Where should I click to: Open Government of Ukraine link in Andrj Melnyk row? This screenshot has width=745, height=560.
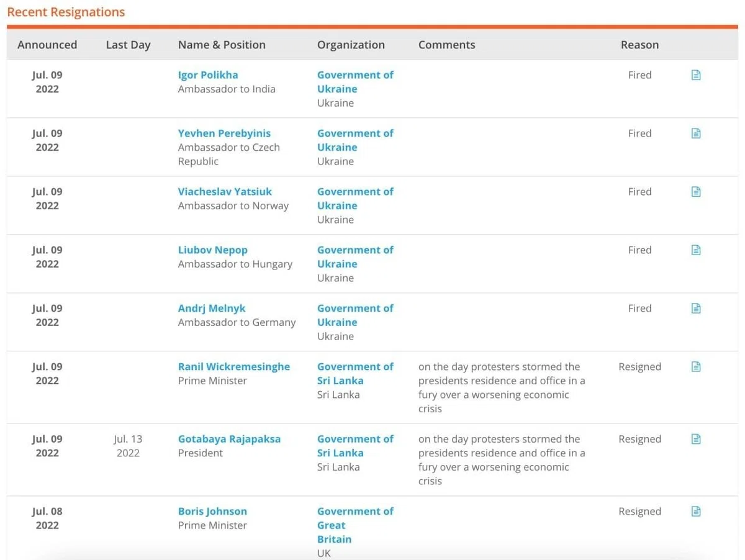(355, 315)
